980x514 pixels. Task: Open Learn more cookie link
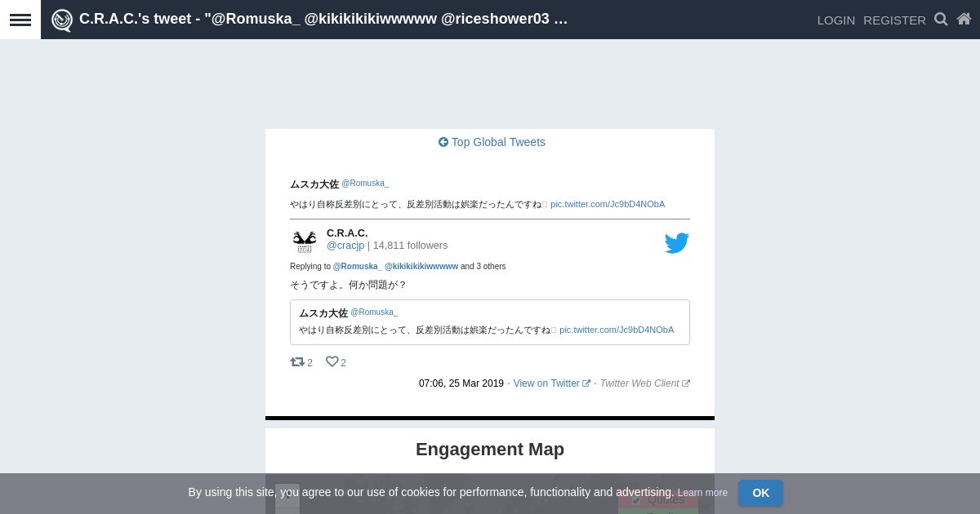pos(702,493)
